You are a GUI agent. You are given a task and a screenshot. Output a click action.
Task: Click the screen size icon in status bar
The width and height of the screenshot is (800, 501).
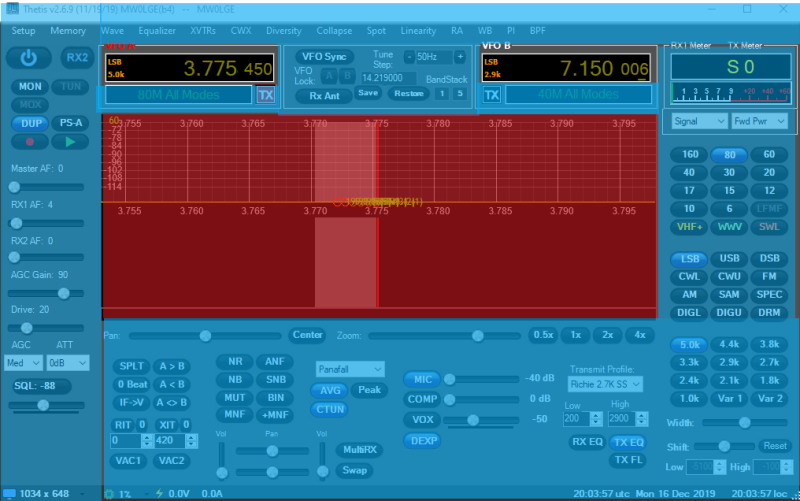coord(9,493)
